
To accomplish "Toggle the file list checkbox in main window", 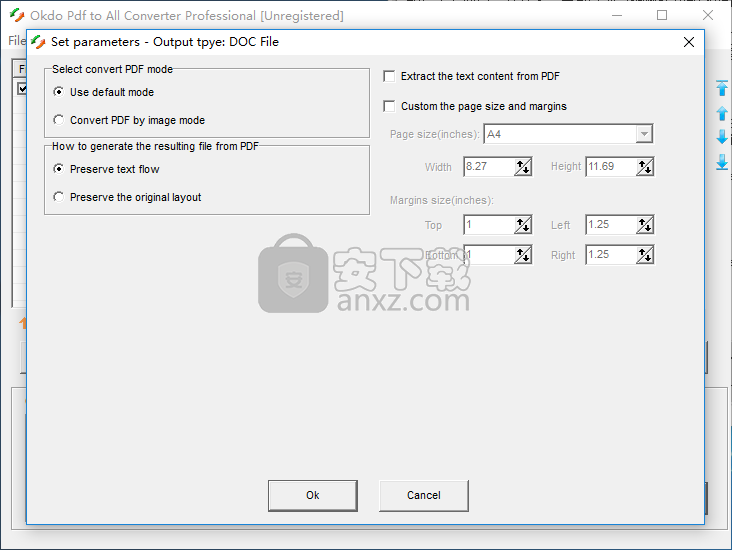I will tap(22, 88).
